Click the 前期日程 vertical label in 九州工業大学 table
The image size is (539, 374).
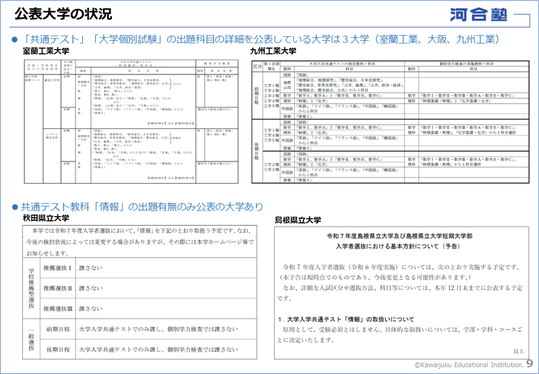coord(256,95)
